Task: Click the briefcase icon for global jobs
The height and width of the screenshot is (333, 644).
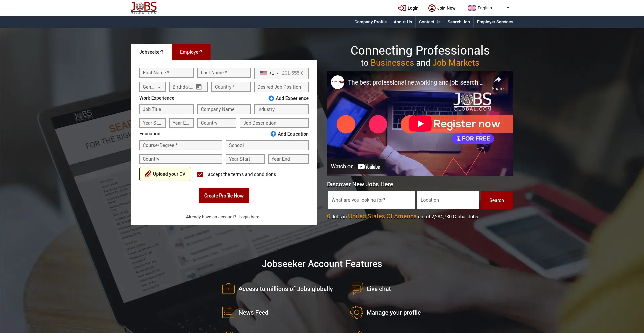Action: (x=228, y=289)
